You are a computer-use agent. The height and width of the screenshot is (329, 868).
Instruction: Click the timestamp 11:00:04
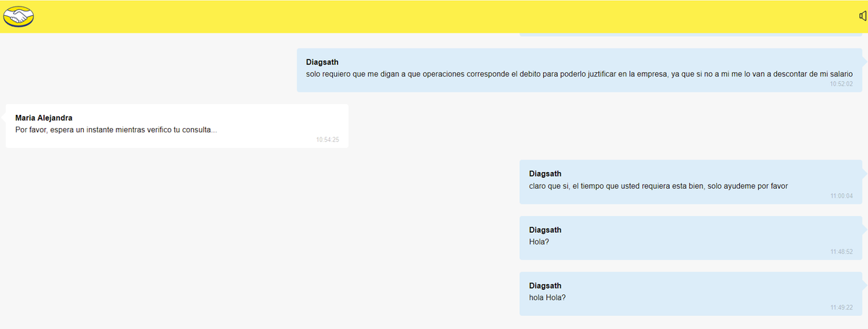click(841, 196)
